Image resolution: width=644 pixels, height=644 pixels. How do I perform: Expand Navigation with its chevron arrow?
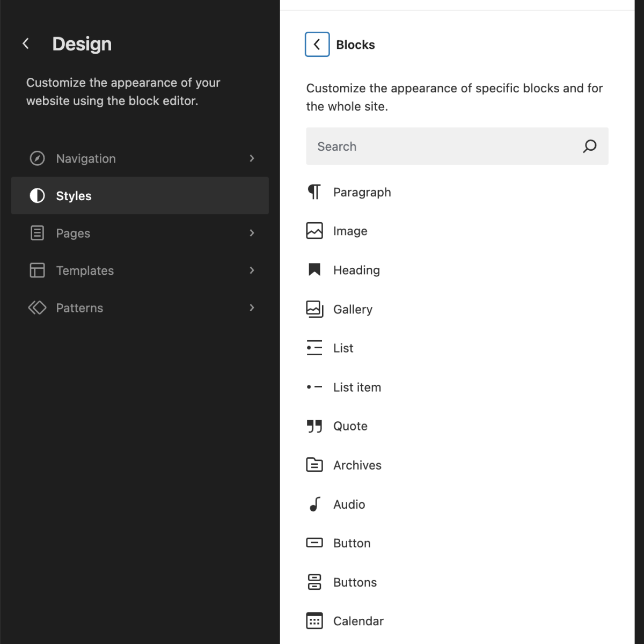coord(252,158)
